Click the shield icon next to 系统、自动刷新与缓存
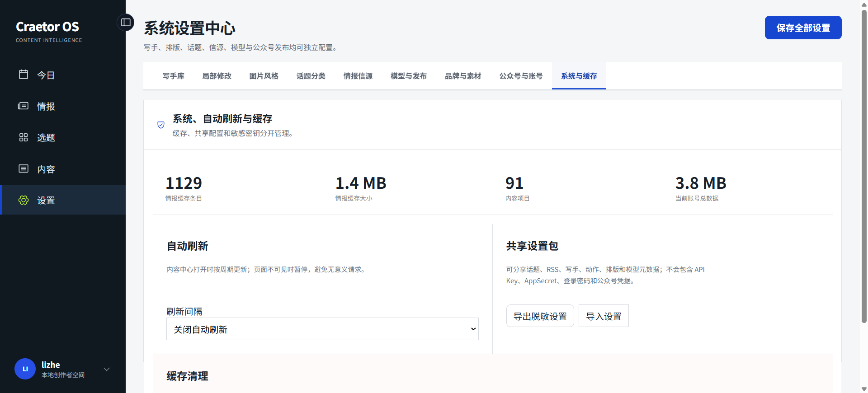Image resolution: width=868 pixels, height=393 pixels. 161,125
